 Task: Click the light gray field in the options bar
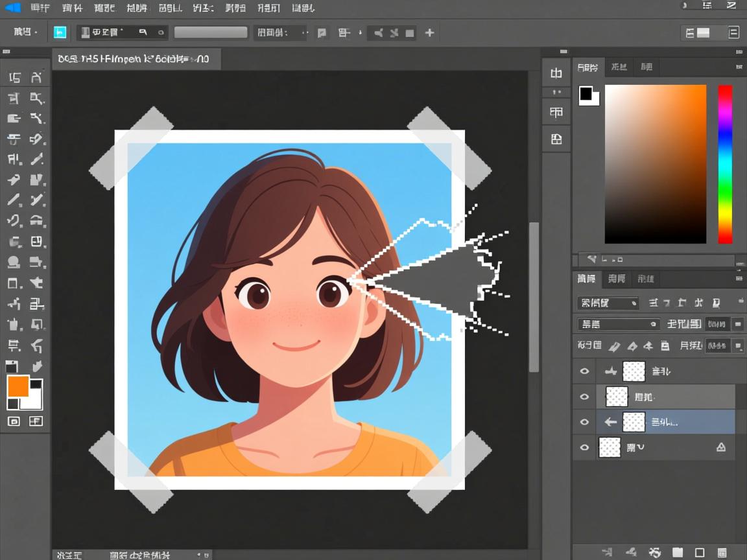[211, 32]
